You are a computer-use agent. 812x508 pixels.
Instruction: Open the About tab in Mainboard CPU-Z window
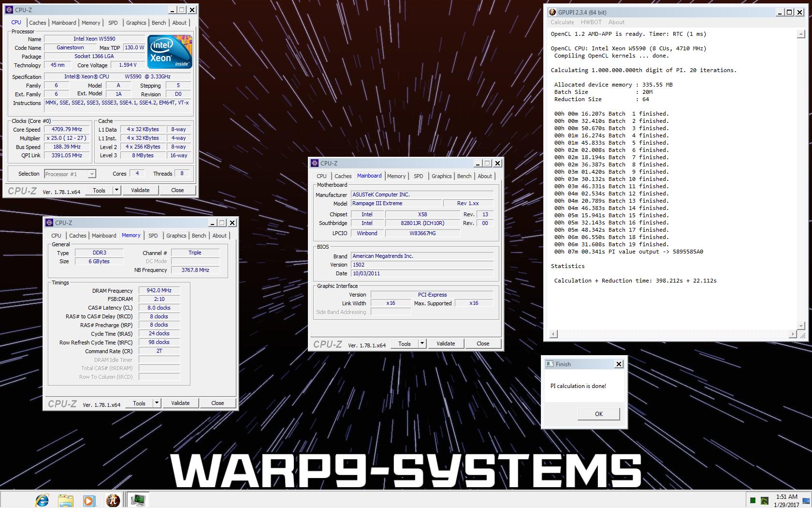point(485,176)
